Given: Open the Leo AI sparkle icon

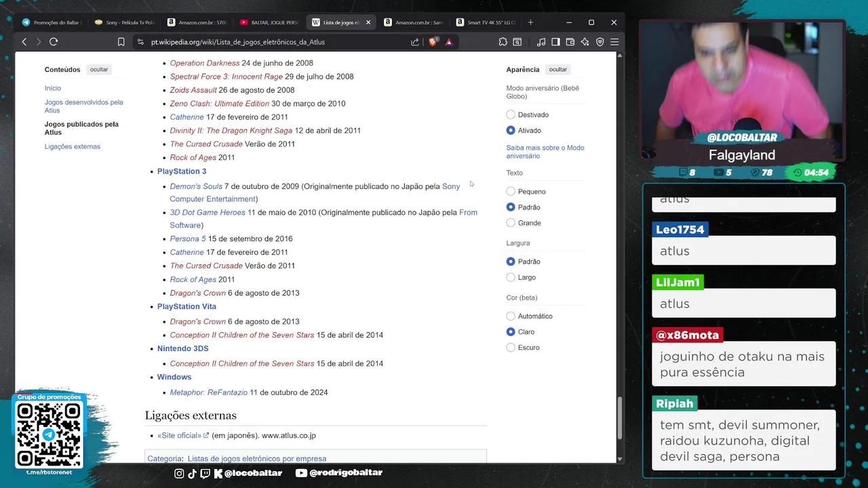Looking at the screenshot, I should [x=585, y=42].
